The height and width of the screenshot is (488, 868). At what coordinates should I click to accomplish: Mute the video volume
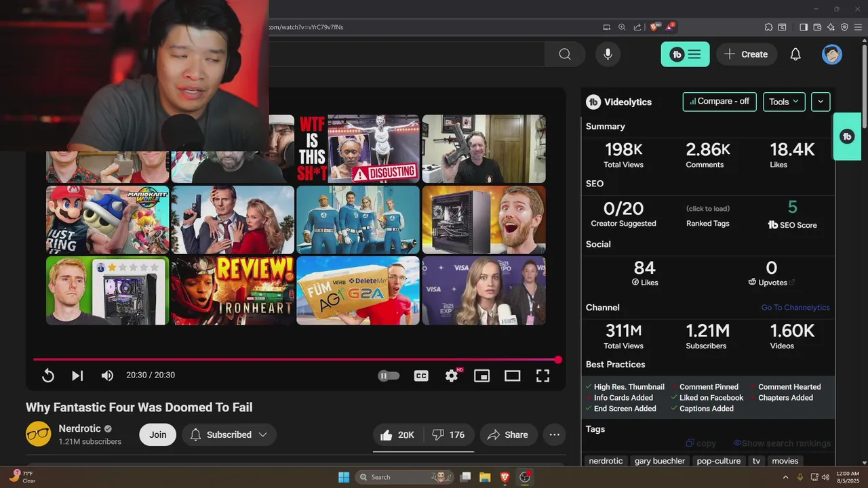coord(107,375)
